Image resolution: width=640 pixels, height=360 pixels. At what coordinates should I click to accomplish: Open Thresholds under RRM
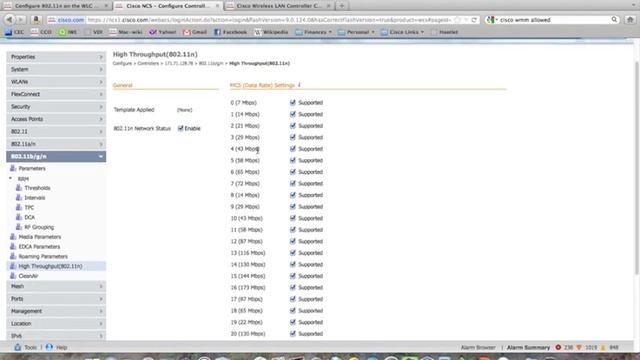pyautogui.click(x=37, y=188)
